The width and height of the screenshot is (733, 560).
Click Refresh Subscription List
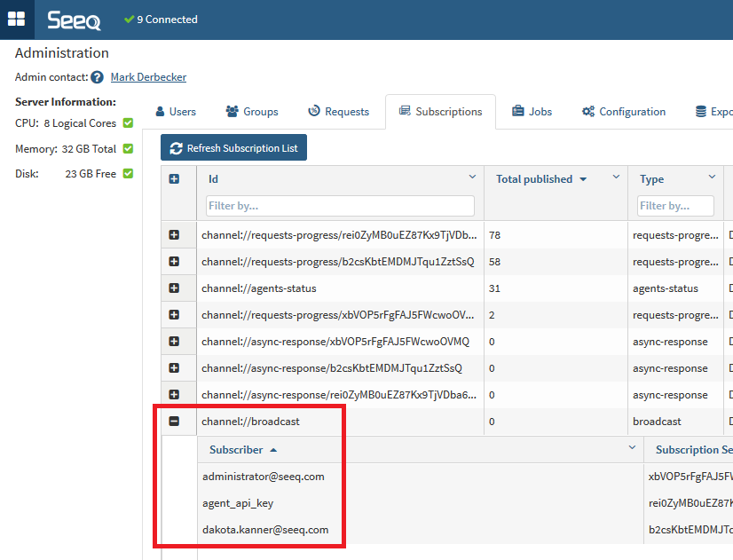click(x=233, y=147)
